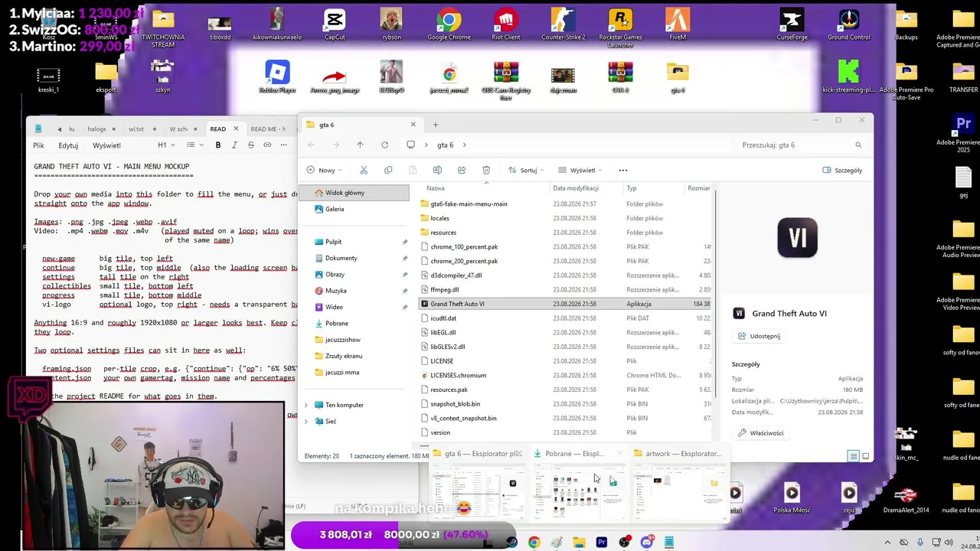Open the Edytuj menu in Notepad

pos(68,145)
